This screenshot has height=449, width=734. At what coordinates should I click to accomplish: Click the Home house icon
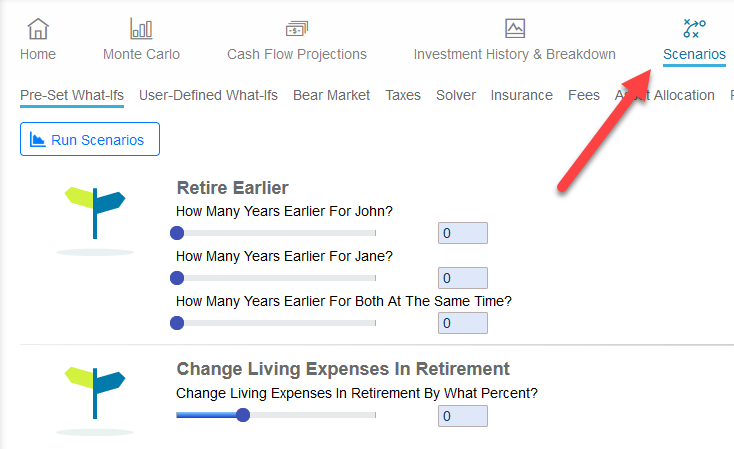click(38, 28)
